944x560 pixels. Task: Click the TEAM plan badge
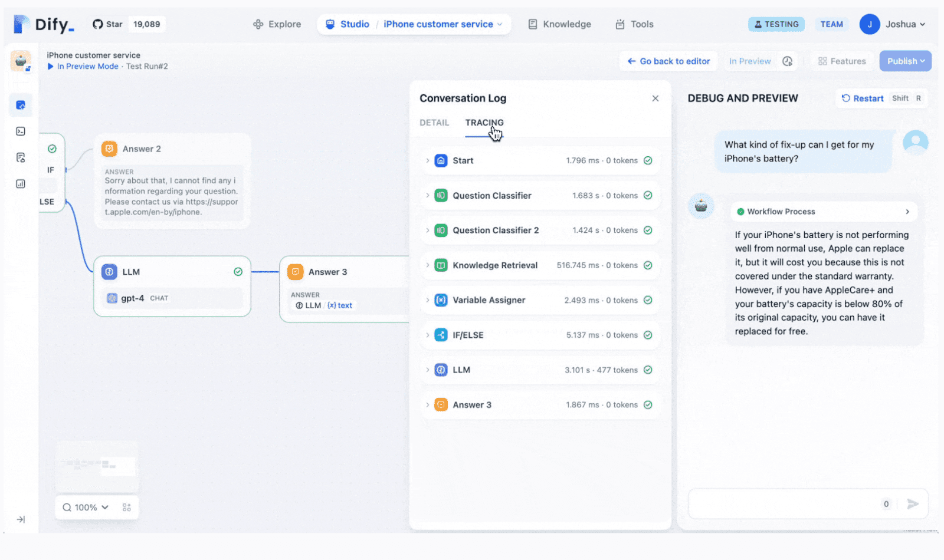(x=831, y=24)
